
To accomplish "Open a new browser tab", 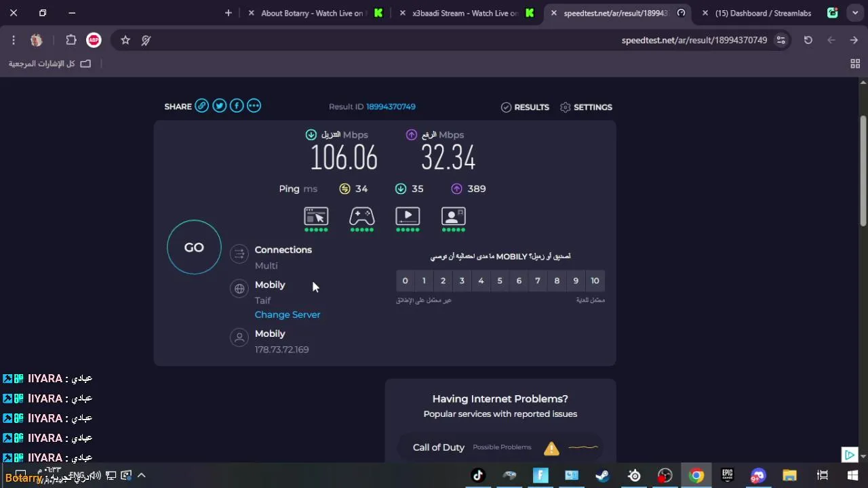I will [x=229, y=13].
